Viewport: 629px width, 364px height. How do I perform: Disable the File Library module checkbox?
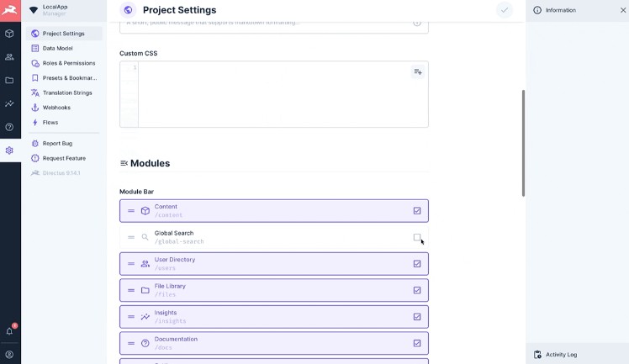pos(417,290)
